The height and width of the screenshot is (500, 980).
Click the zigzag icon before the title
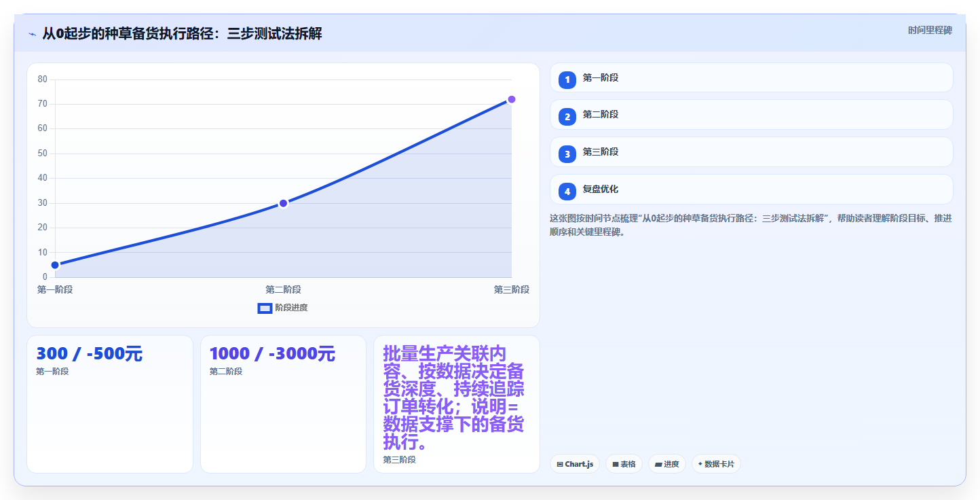[x=32, y=34]
